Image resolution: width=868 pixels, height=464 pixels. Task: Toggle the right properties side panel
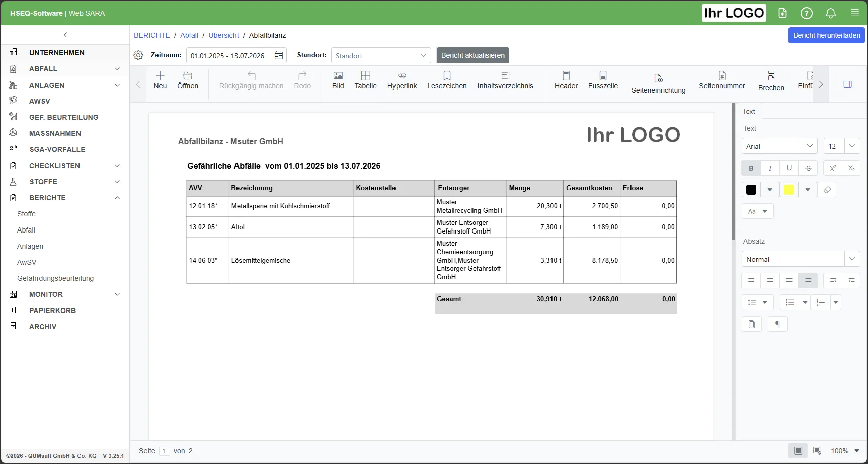point(848,84)
